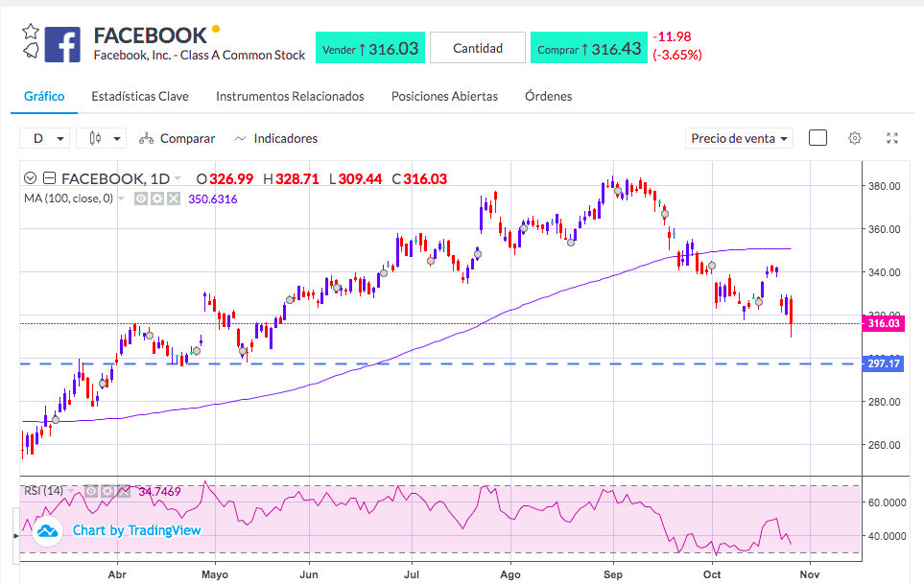This screenshot has height=584, width=924.
Task: Click the star favorite icon
Action: [x=31, y=32]
